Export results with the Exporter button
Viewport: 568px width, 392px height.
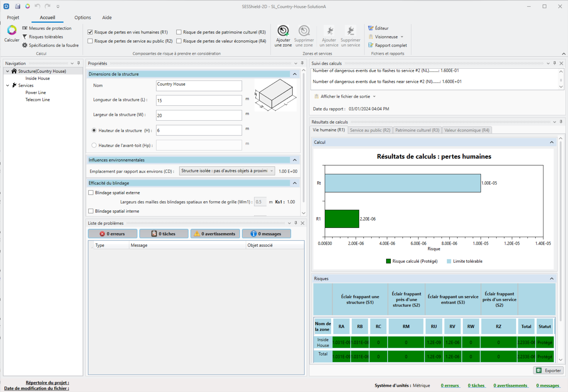(548, 370)
